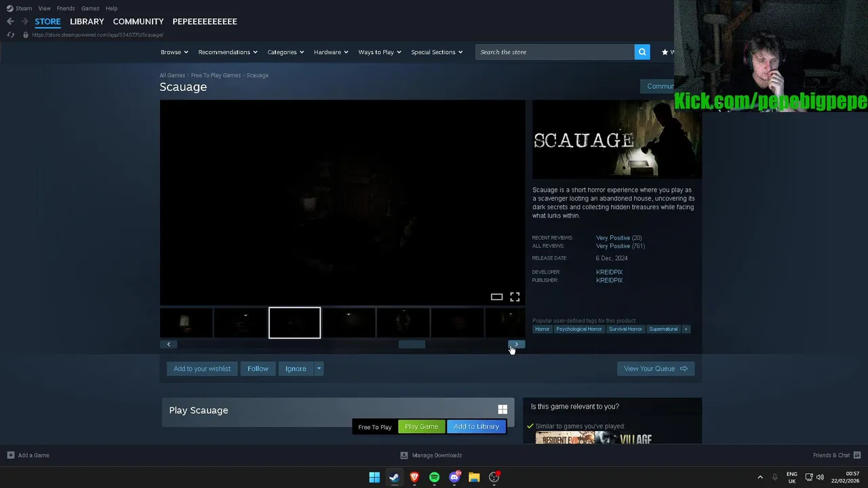
Task: Click the green Play Game button
Action: point(421,426)
